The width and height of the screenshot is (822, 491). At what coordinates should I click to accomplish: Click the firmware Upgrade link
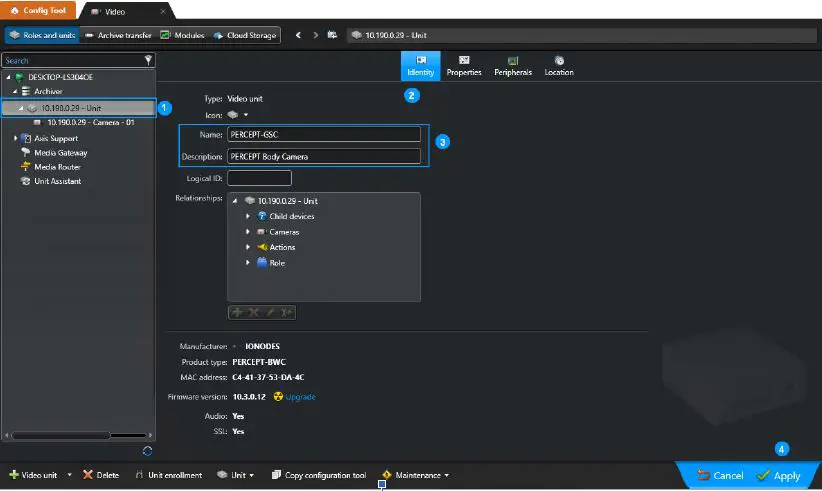click(x=300, y=397)
